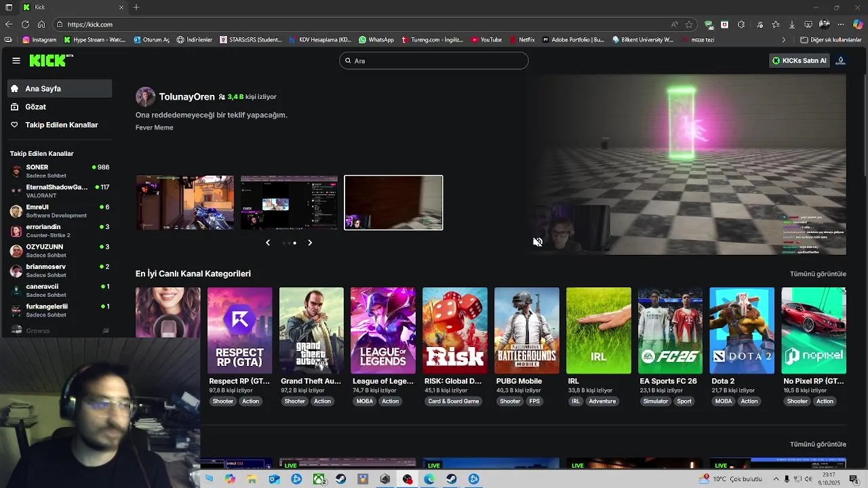Screen dimensions: 868x488
Task: Click Simulator tag under EA Sports FC 26
Action: (656, 401)
